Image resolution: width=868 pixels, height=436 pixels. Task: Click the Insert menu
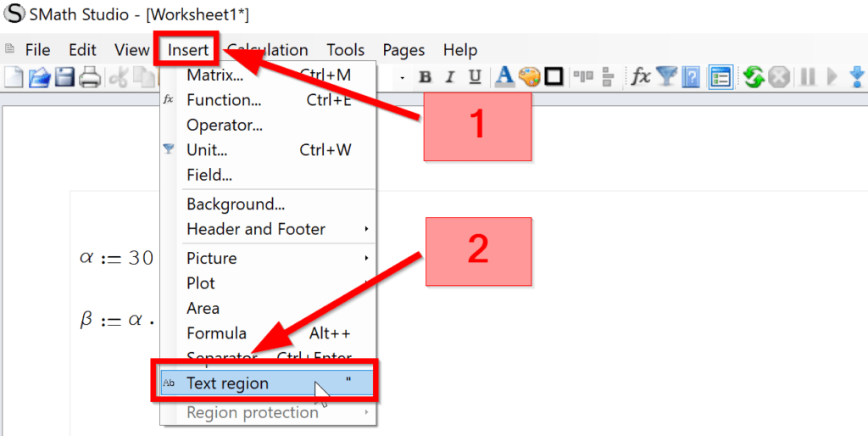click(x=188, y=50)
